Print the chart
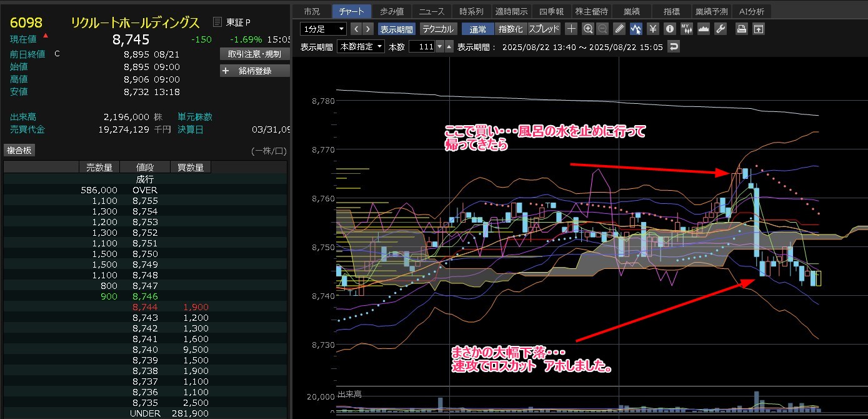This screenshot has height=419, width=868. 741,29
